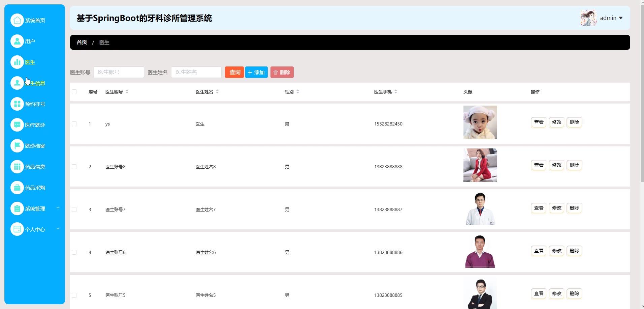Click 修改 for doctor ys
Viewport: 644px width, 309px height.
(556, 122)
